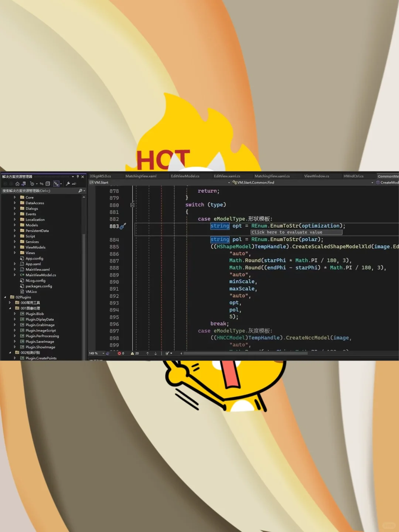Switch to the 33kgt4t5.0.cs tab
The width and height of the screenshot is (399, 532).
(x=100, y=176)
